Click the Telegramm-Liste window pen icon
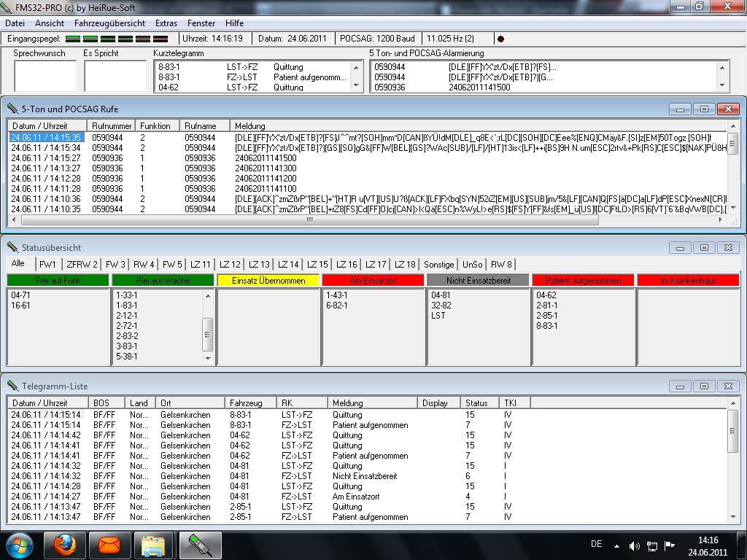 [12, 386]
